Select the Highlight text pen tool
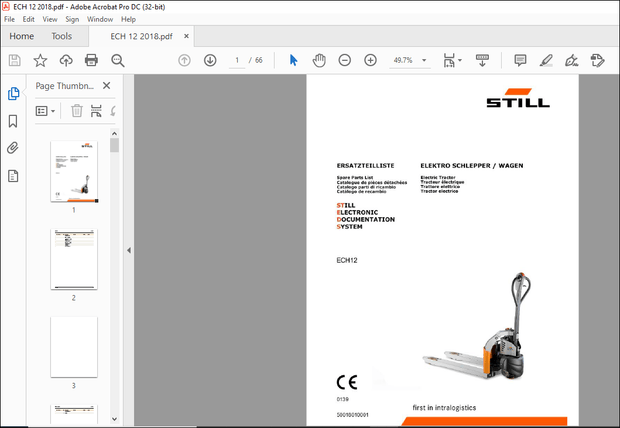 point(546,60)
